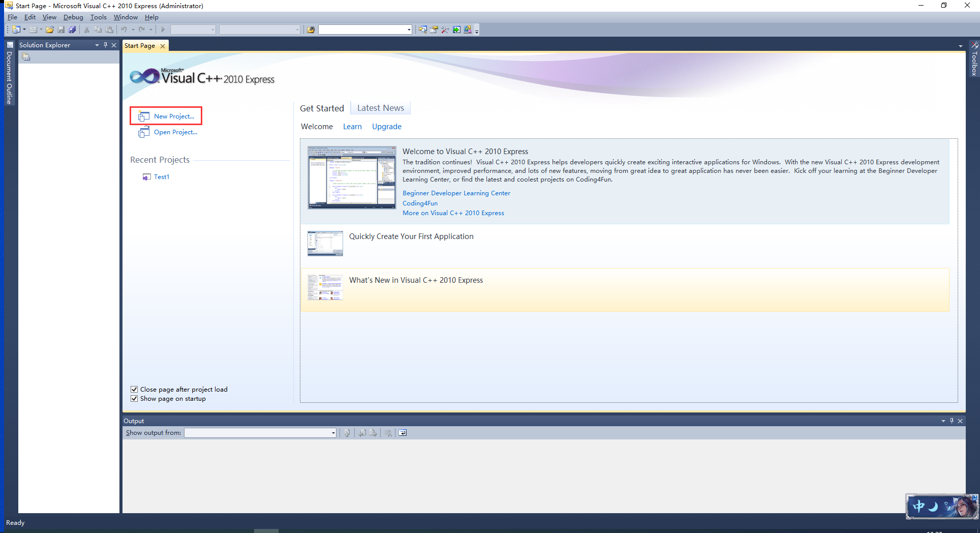Click the Welcome IDE screenshot thumbnail
Screen dimensions: 980x533
[352, 177]
